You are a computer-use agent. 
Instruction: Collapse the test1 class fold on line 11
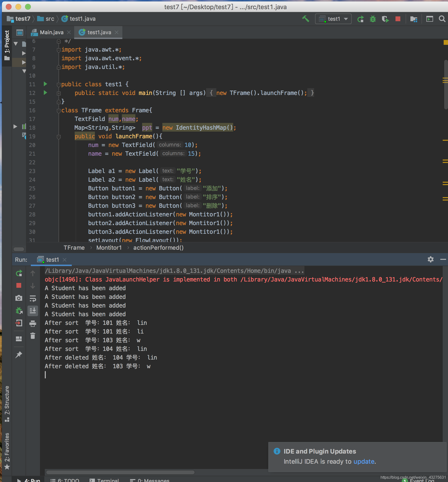point(59,85)
